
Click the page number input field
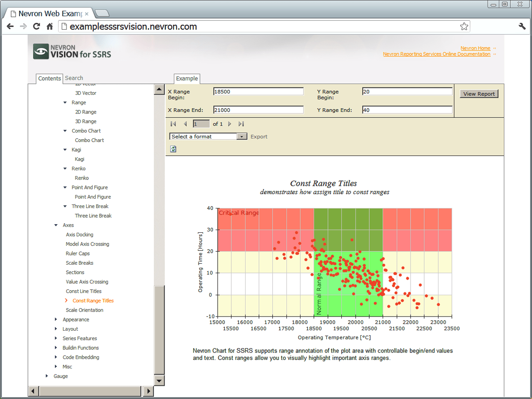[x=201, y=124]
